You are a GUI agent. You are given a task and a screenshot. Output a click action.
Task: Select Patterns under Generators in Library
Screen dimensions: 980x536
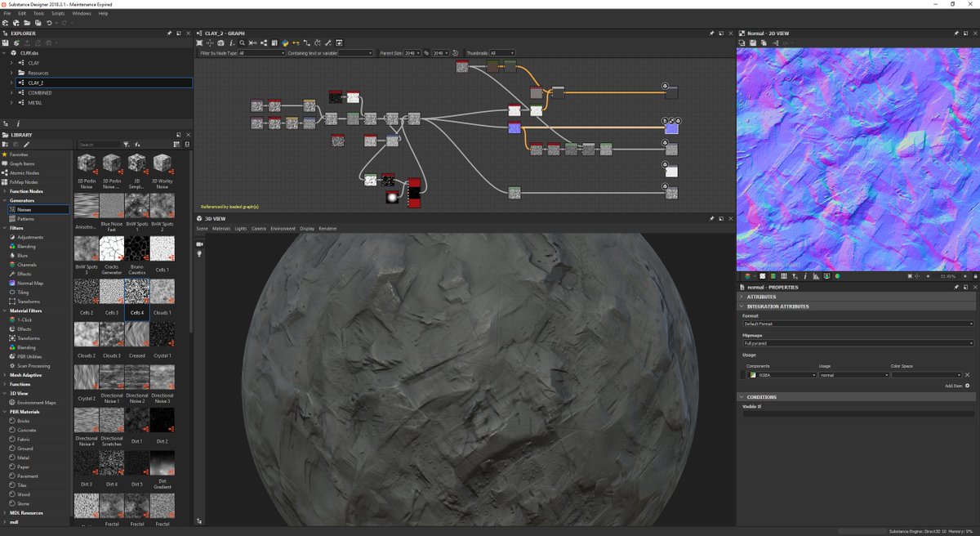coord(26,219)
